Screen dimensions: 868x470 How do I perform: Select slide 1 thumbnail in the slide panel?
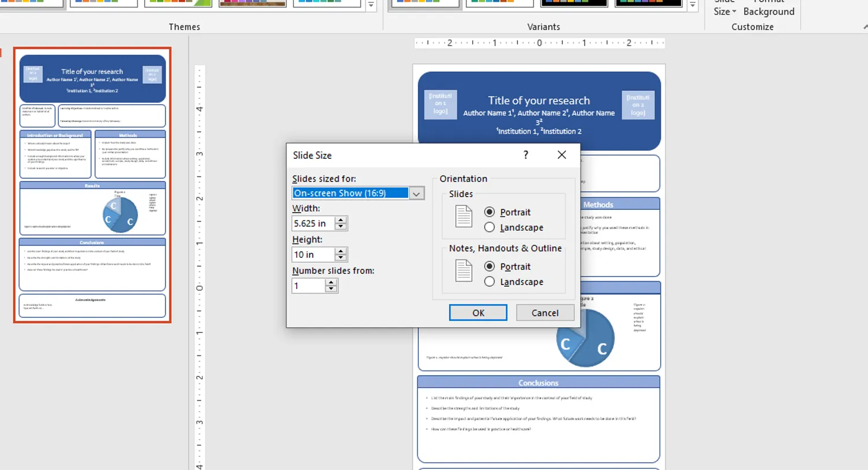coord(93,185)
